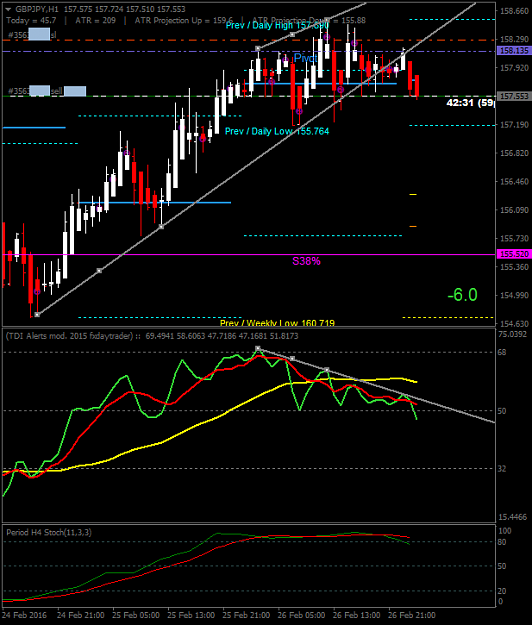Screen dimensions: 532x625
Task: Click the 154.630 price axis value
Action: [514, 323]
